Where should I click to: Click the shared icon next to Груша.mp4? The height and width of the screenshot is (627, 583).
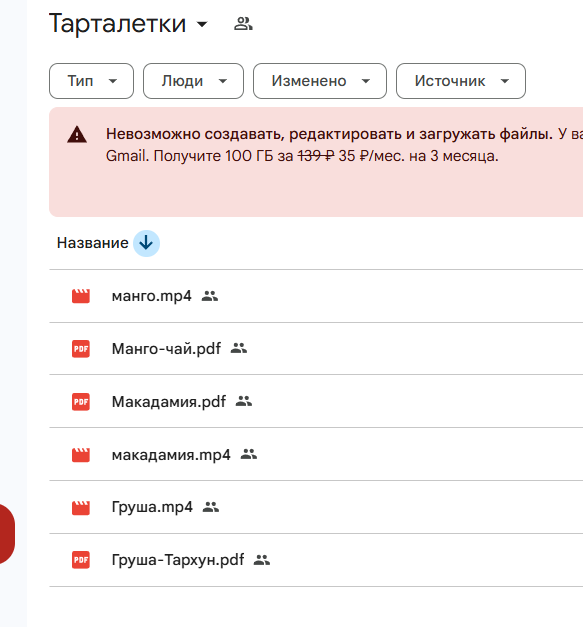(211, 507)
